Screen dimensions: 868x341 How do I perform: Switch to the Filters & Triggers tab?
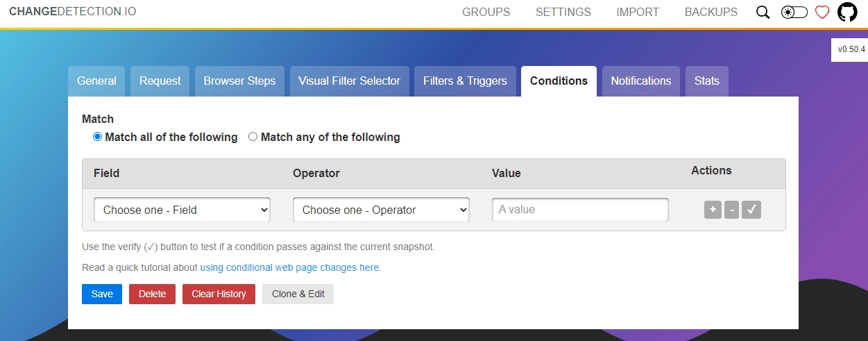pyautogui.click(x=465, y=81)
